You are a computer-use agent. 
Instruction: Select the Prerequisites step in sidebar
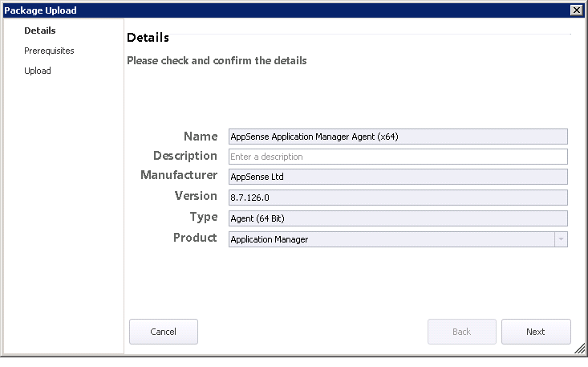(x=49, y=51)
